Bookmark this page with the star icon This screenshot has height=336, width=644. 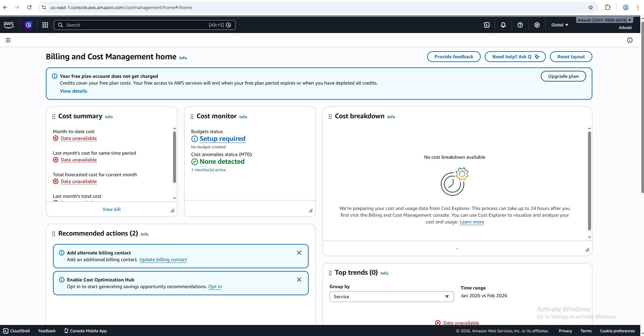tap(590, 7)
